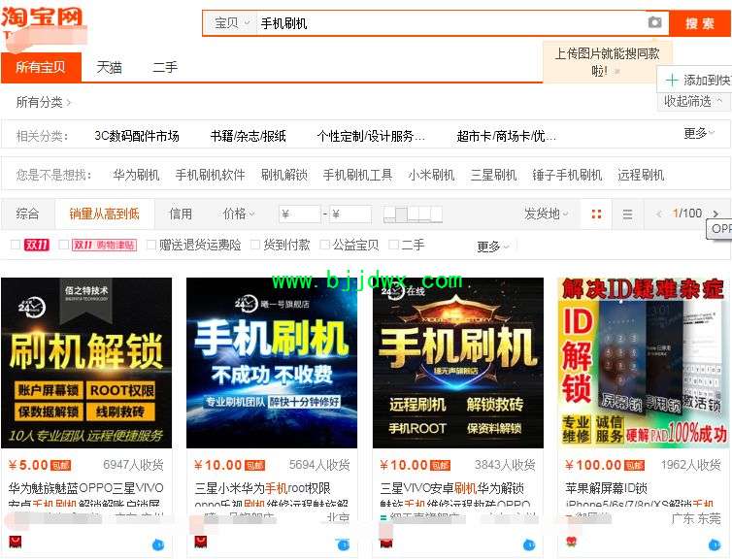Open the 宝贝 search type dropdown
The height and width of the screenshot is (560, 732).
tap(232, 23)
